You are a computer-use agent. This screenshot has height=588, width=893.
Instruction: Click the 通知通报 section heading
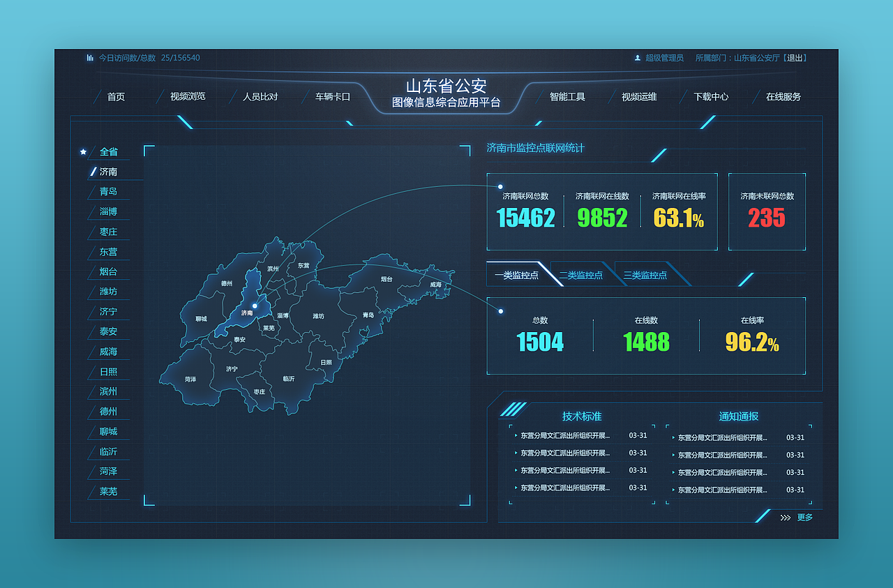point(739,416)
